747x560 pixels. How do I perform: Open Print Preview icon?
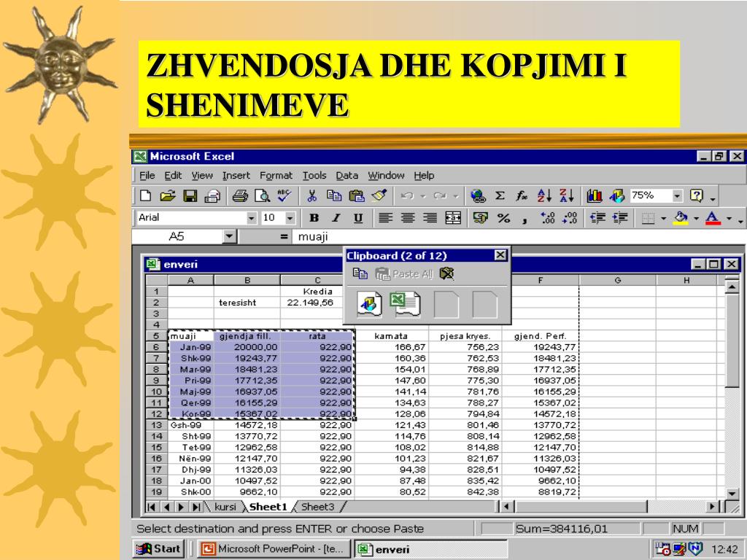coord(262,195)
